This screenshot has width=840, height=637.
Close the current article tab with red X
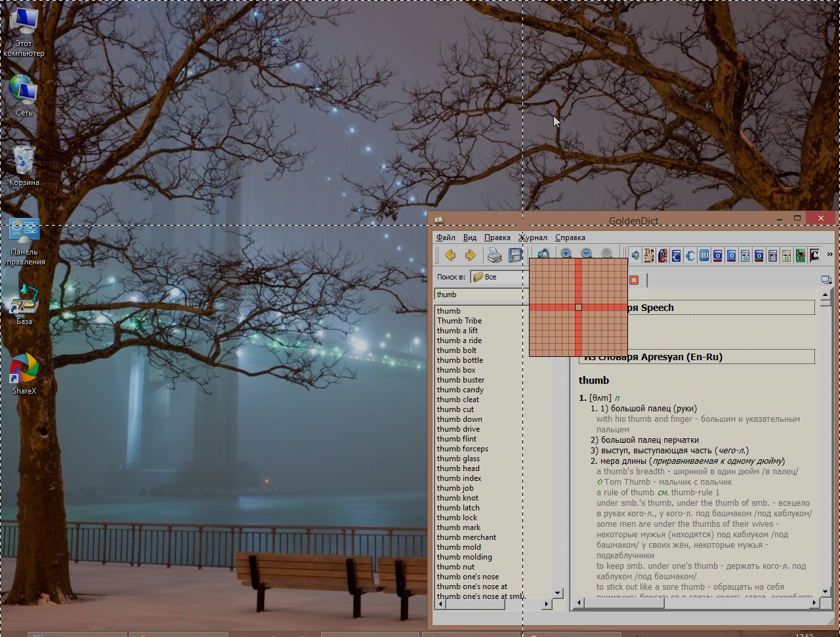click(x=634, y=280)
